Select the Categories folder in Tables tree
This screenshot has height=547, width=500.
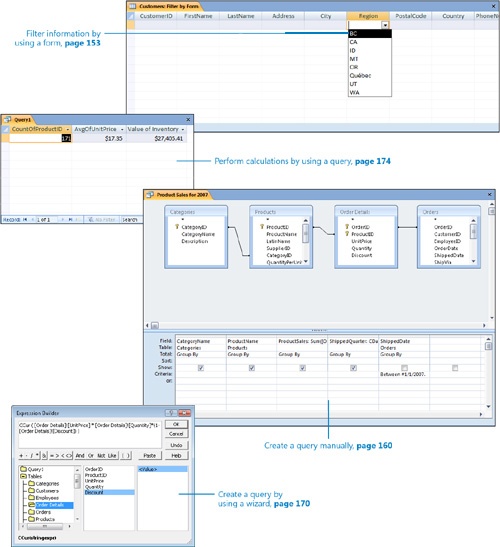44,484
